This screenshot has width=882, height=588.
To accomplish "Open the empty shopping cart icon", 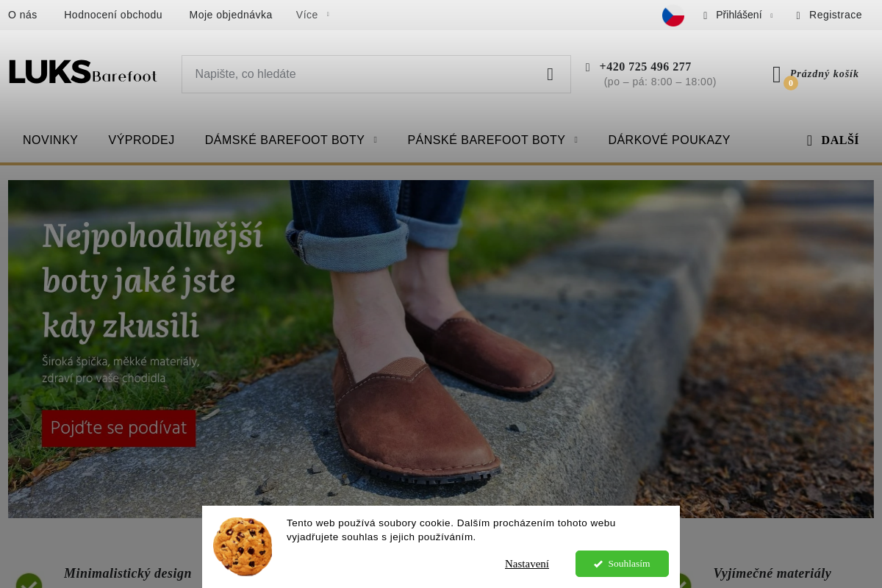I will (x=777, y=74).
